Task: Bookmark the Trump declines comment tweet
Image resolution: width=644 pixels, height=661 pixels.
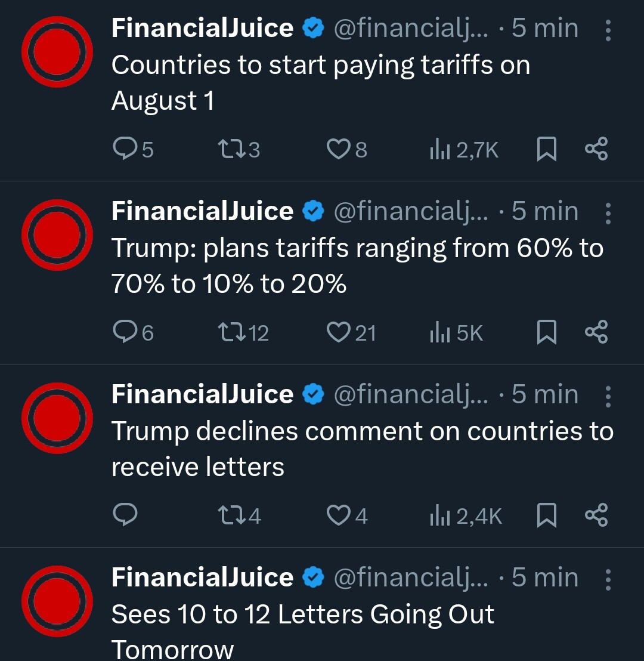Action: point(547,515)
